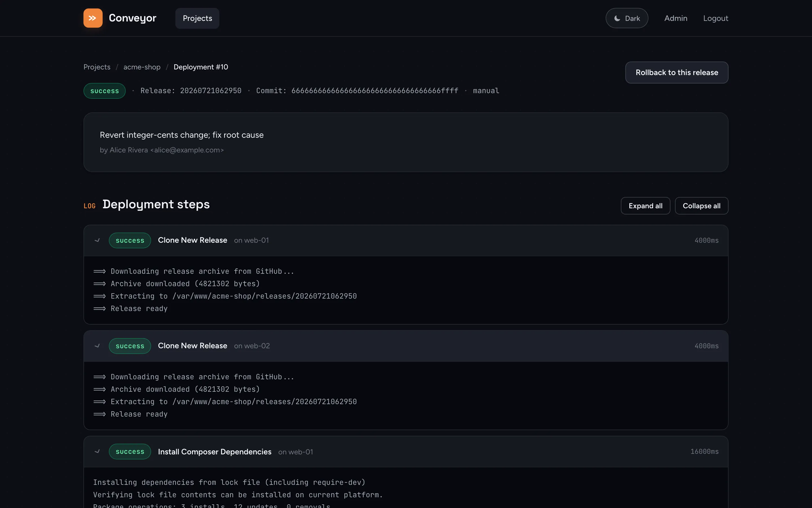Select the Commit hash text
Image resolution: width=812 pixels, height=508 pixels.
point(357,91)
